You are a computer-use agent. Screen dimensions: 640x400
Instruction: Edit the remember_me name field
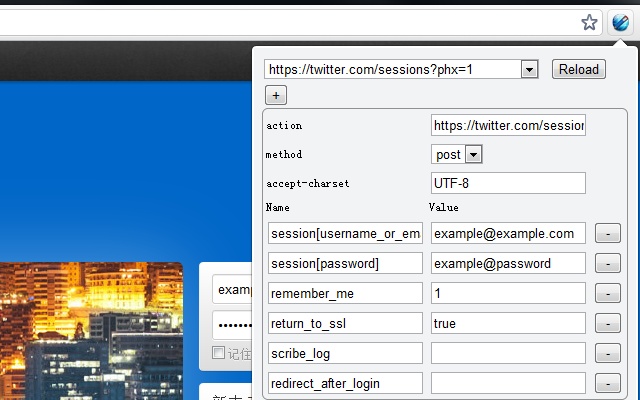(345, 293)
